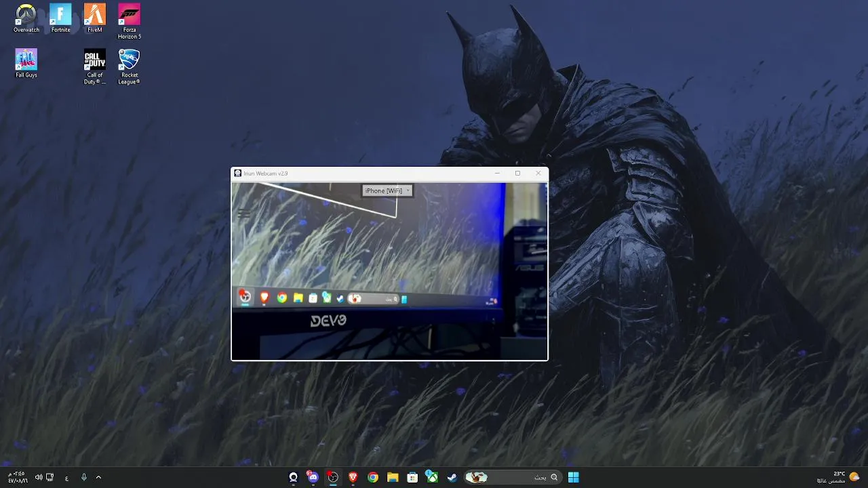The width and height of the screenshot is (868, 488).
Task: Switch to OBS Studio in the taskbar
Action: (333, 477)
